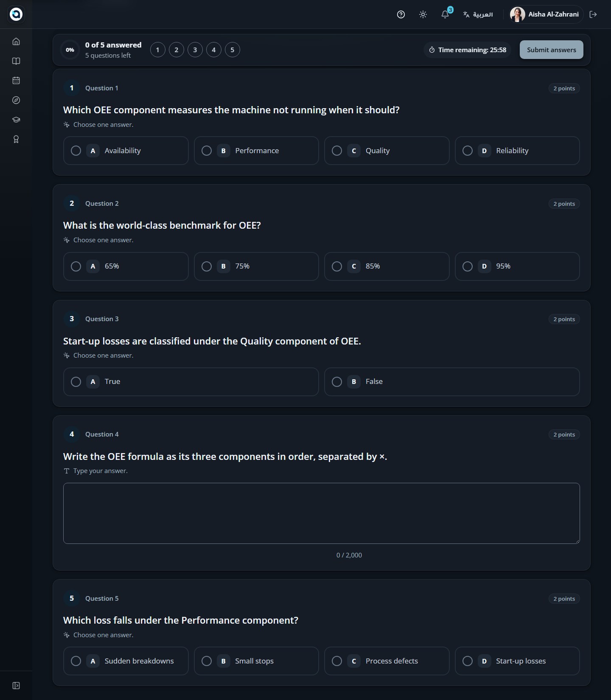Submit answers for the quiz
This screenshot has height=700, width=611.
(552, 50)
